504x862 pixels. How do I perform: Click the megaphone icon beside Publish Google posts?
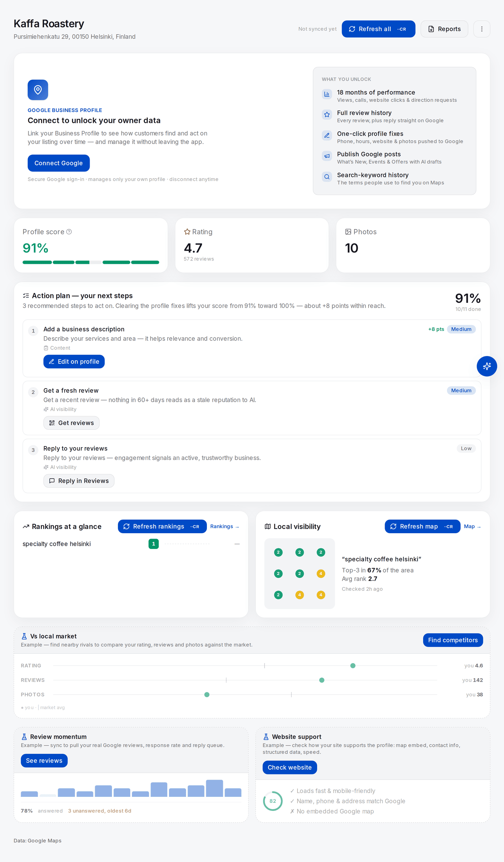327,156
